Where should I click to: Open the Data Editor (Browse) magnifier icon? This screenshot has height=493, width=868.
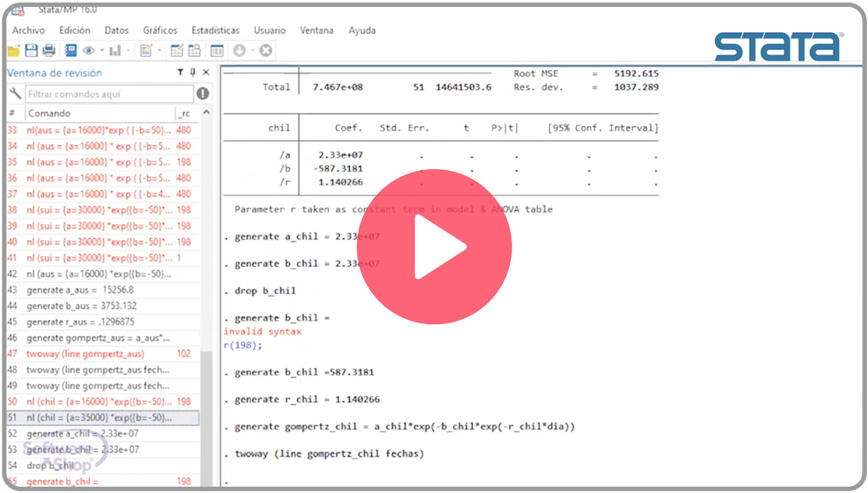coord(194,50)
